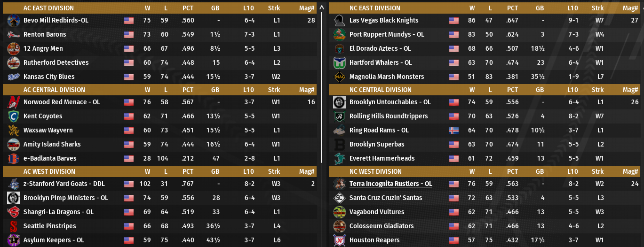Click the Magnolia Marsh Monsters logo
The height and width of the screenshot is (247, 644).
click(339, 77)
